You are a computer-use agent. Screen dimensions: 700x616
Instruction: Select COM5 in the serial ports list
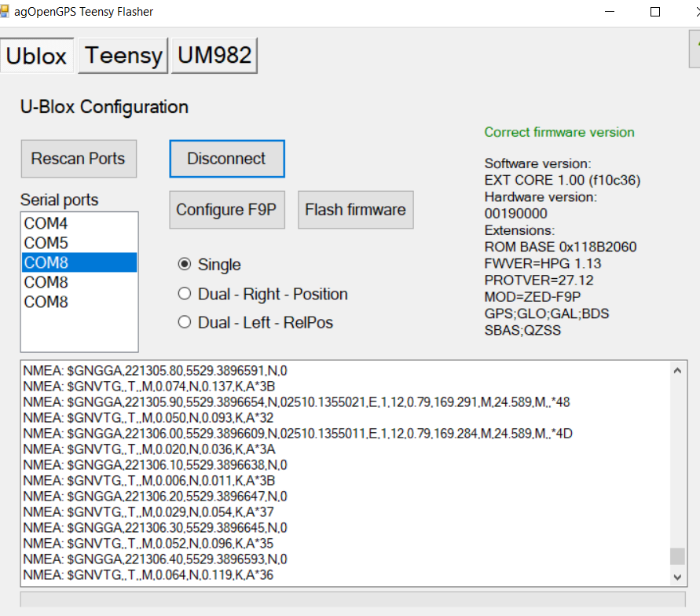pyautogui.click(x=79, y=243)
